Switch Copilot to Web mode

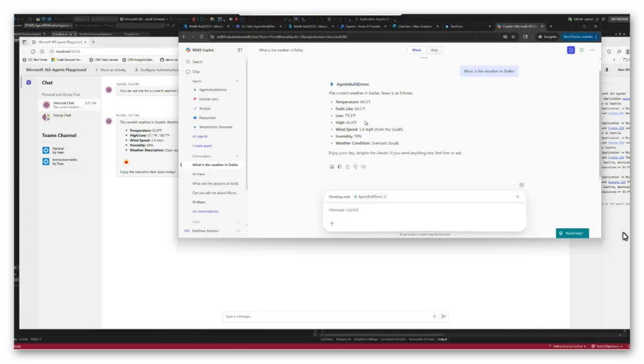pos(434,50)
